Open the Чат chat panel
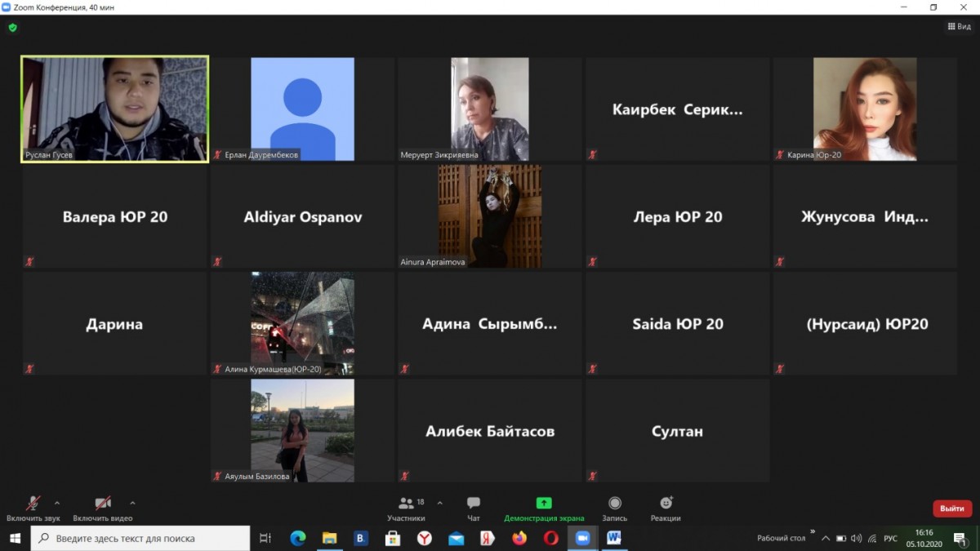980x551 pixels. tap(474, 508)
